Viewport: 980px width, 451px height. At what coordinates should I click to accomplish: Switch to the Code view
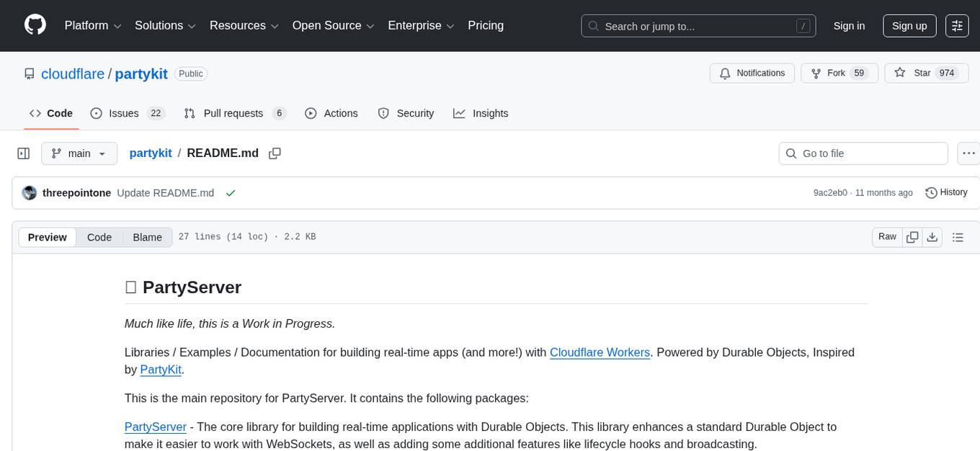click(x=99, y=237)
